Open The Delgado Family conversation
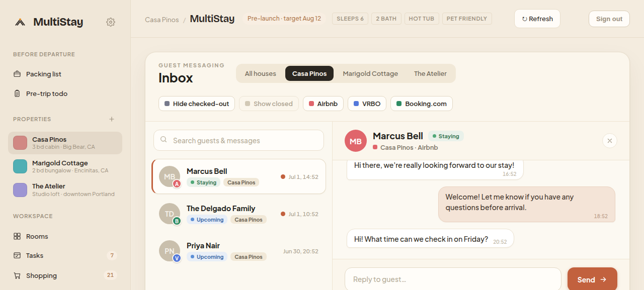This screenshot has width=644, height=290. (238, 214)
